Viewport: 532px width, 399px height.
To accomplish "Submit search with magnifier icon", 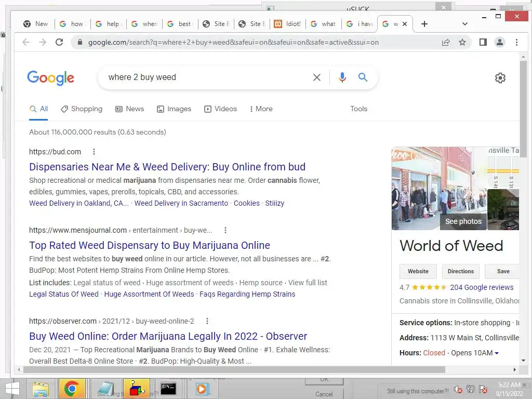I will coord(363,77).
